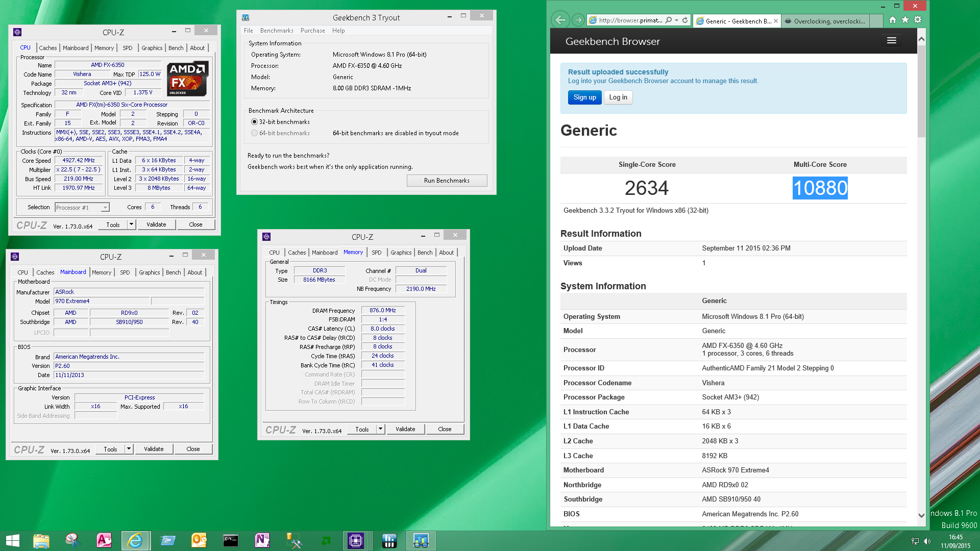Open the volume control in system tray
Image resolution: width=980 pixels, height=551 pixels.
tap(927, 541)
